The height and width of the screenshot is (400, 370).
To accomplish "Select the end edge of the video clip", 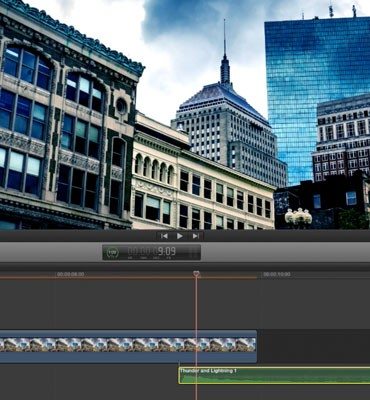I will (256, 346).
